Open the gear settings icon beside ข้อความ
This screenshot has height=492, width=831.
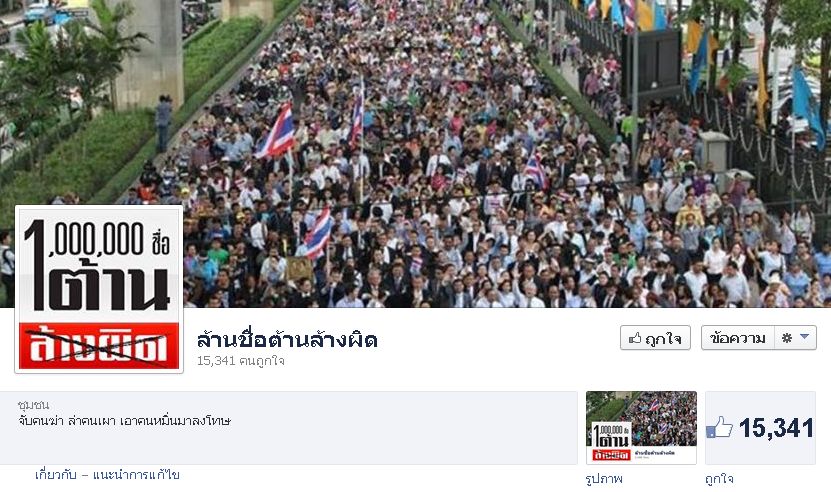coord(786,338)
